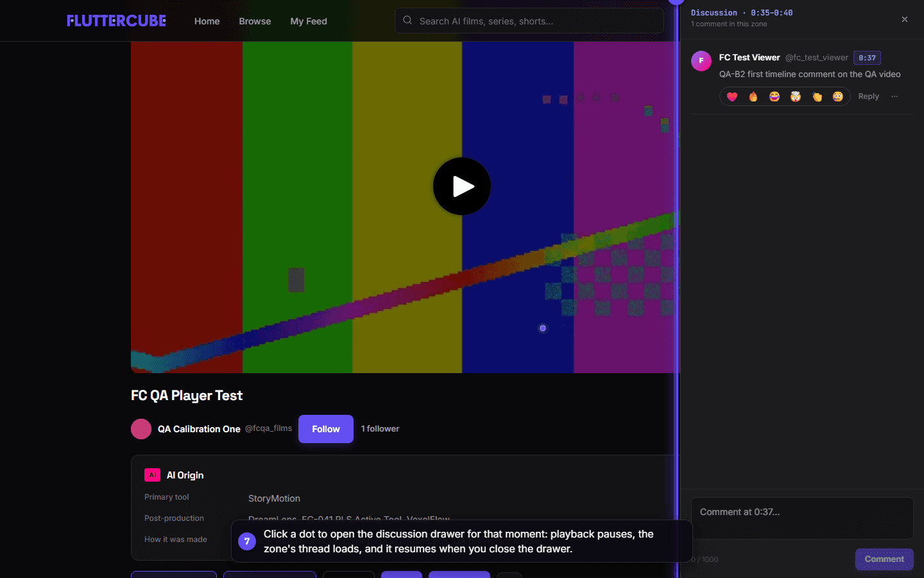The image size is (924, 578).
Task: Submit with the Comment button
Action: (x=884, y=559)
